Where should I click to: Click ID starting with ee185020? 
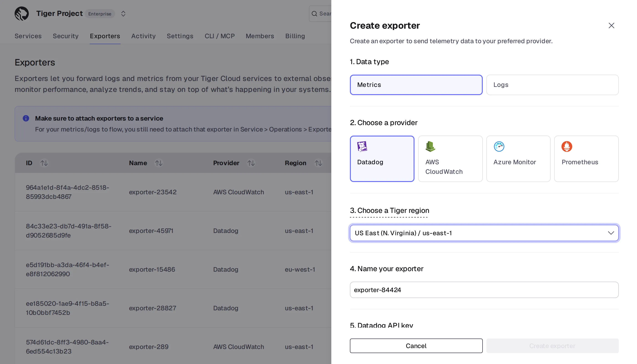click(68, 308)
